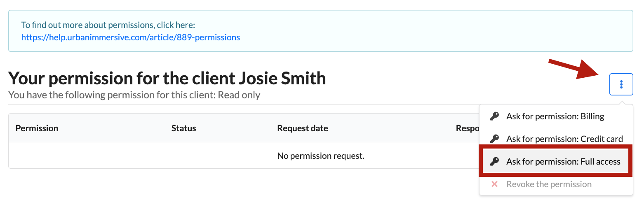The width and height of the screenshot is (644, 223).
Task: Click the X icon next to Revoke
Action: point(494,184)
